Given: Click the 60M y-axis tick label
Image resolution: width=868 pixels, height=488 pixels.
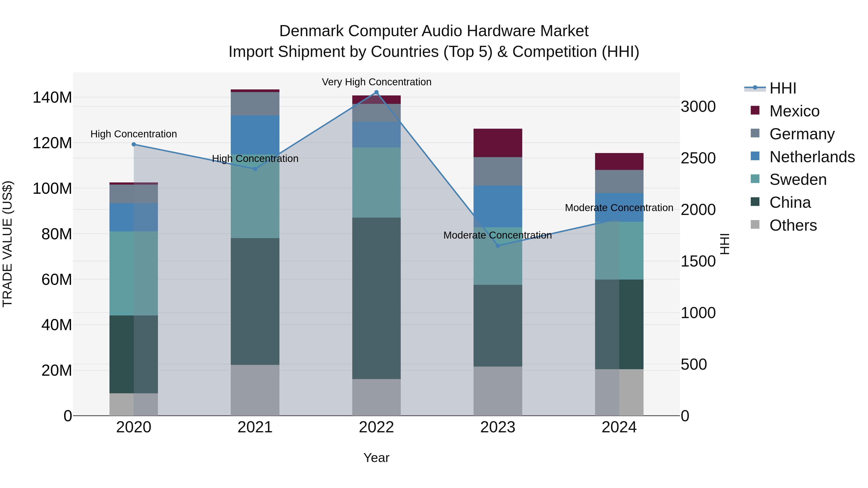Looking at the screenshot, I should (57, 280).
